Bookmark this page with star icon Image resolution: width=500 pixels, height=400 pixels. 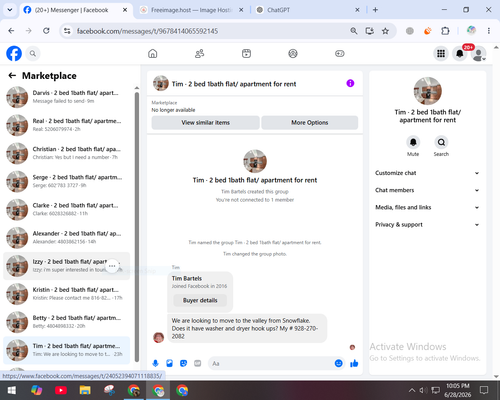(385, 31)
